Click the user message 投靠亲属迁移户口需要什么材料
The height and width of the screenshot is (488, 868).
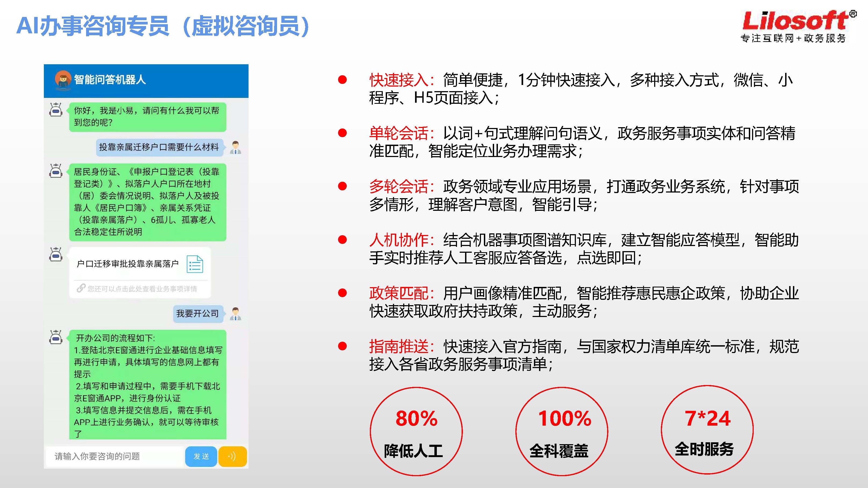pyautogui.click(x=160, y=147)
